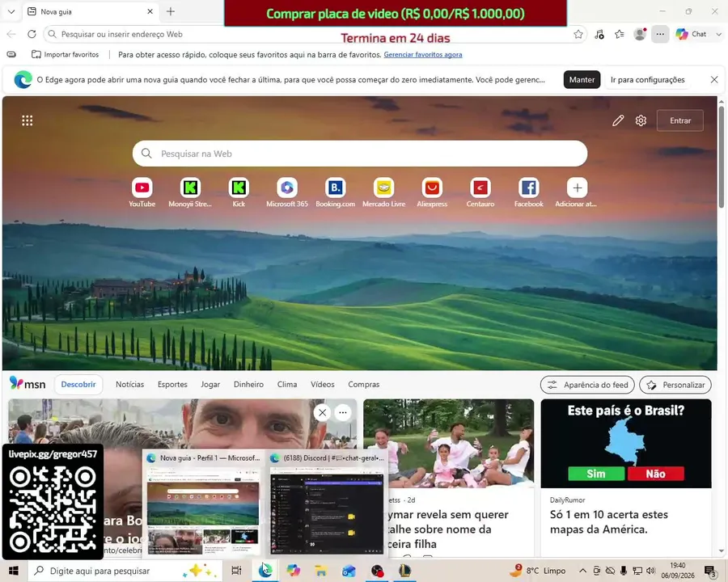Open File Explorer from taskbar
Image resolution: width=728 pixels, height=582 pixels.
coord(321,571)
